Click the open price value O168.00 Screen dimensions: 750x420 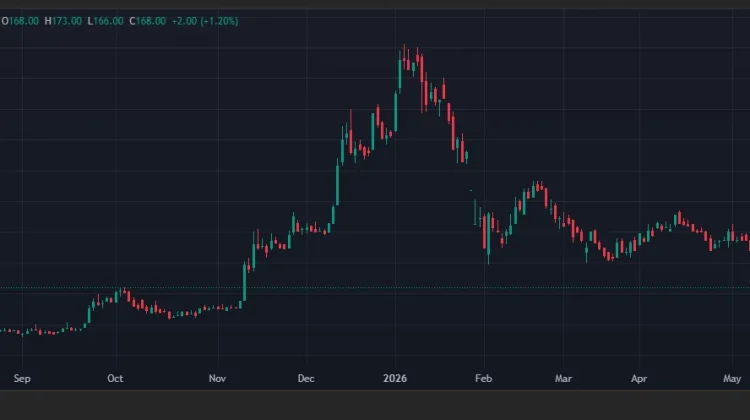point(20,21)
